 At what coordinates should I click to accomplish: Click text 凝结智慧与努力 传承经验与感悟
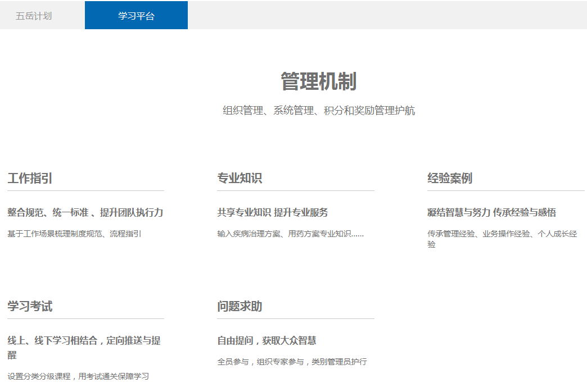491,212
